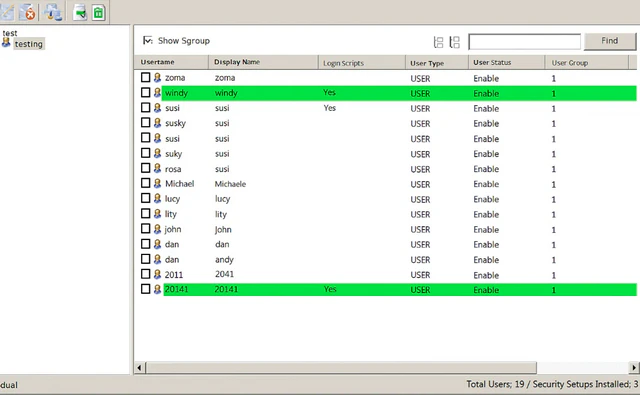This screenshot has width=640, height=395.
Task: Click the search input field next to Find
Action: (x=524, y=42)
